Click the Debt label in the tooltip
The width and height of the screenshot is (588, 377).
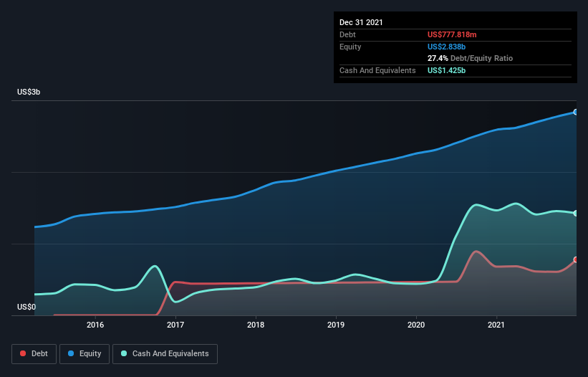click(347, 34)
